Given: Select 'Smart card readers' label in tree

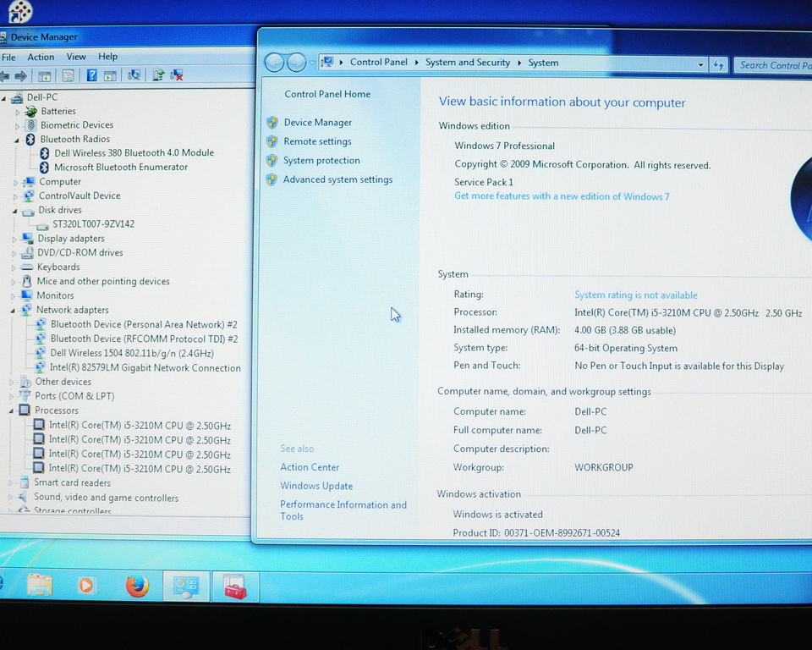Looking at the screenshot, I should [x=73, y=482].
